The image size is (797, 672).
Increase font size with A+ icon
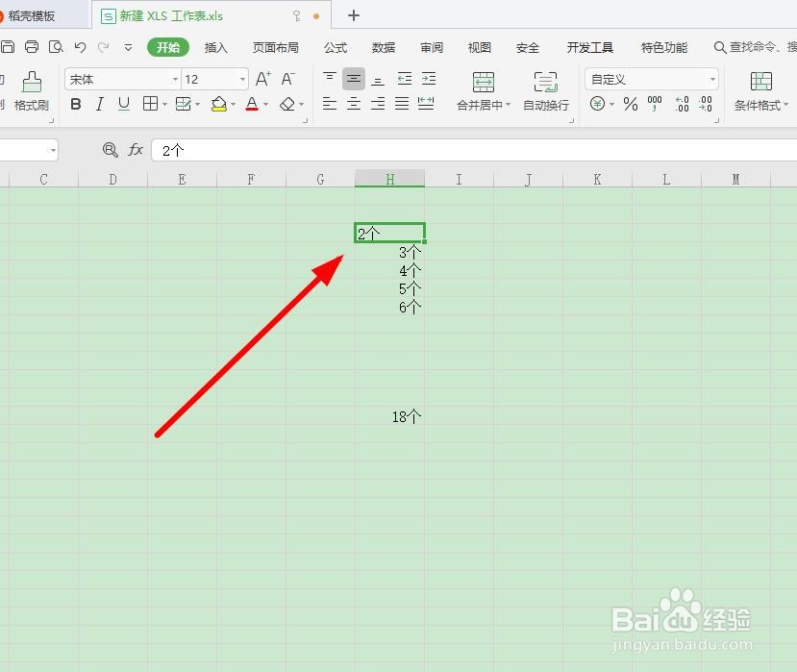pyautogui.click(x=262, y=79)
